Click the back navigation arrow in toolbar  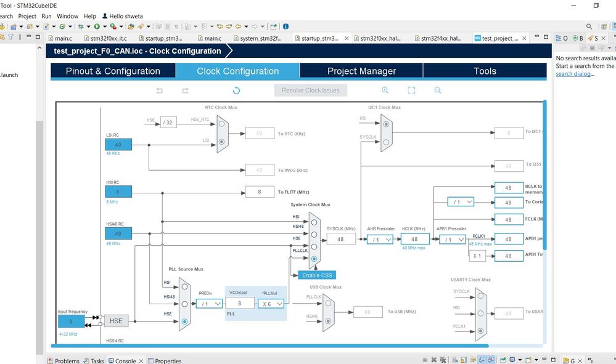[x=238, y=26]
